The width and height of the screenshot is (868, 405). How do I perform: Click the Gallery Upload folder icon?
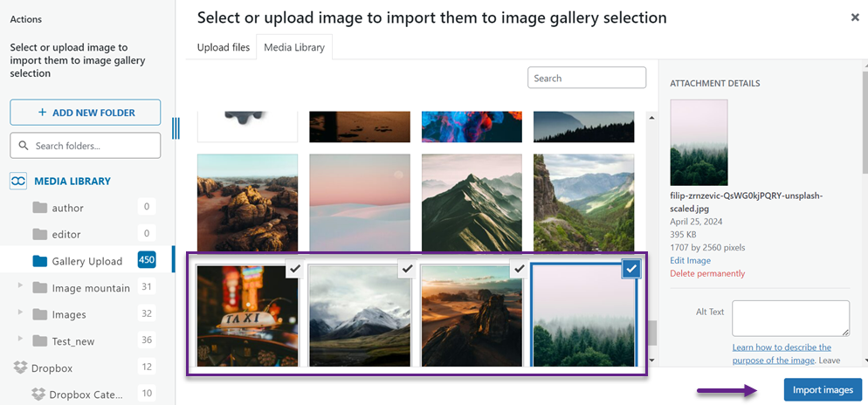coord(39,261)
